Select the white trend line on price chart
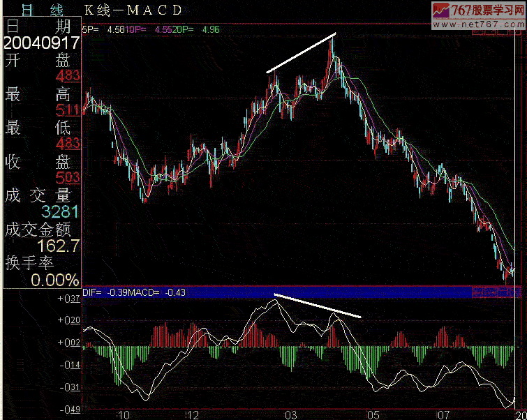This screenshot has width=527, height=420. (301, 52)
